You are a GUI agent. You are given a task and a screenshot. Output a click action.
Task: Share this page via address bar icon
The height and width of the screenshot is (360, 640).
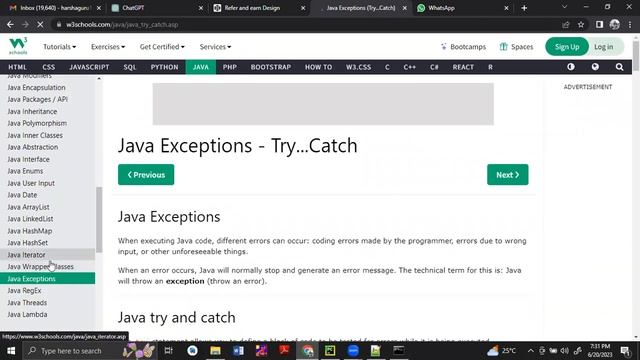pos(566,24)
